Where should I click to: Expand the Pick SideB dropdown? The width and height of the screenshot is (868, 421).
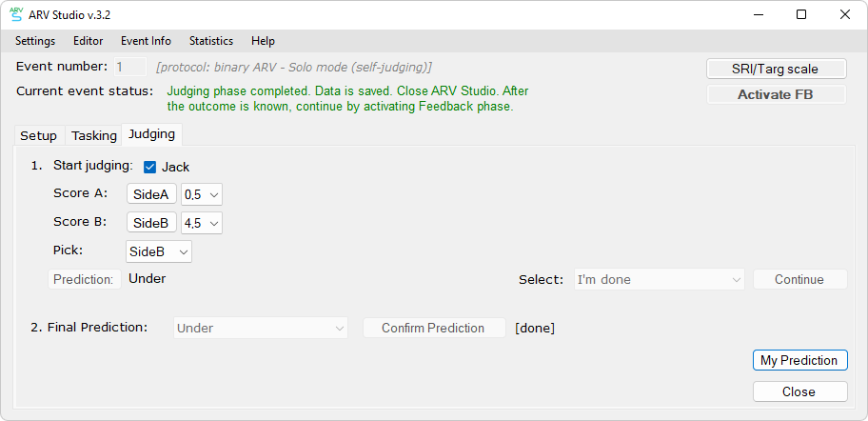pyautogui.click(x=159, y=251)
